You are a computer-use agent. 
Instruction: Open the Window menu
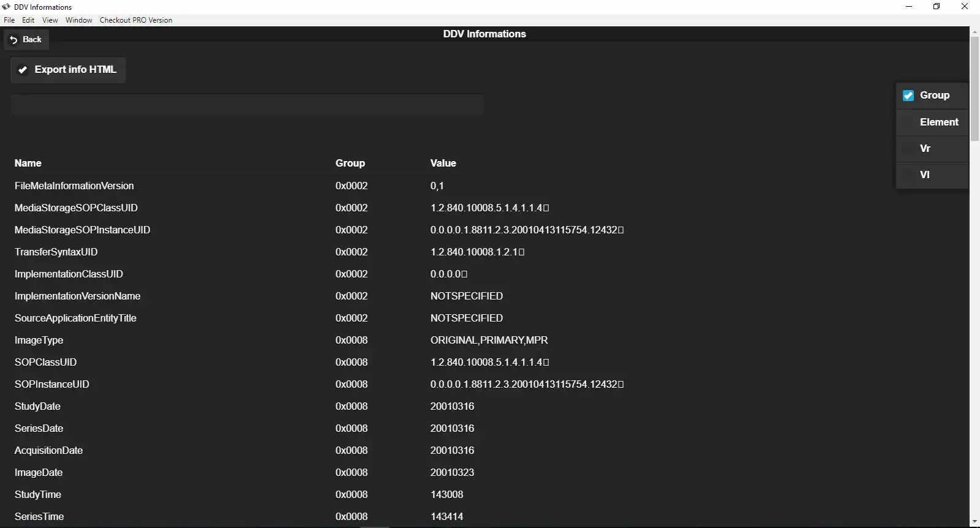(79, 20)
